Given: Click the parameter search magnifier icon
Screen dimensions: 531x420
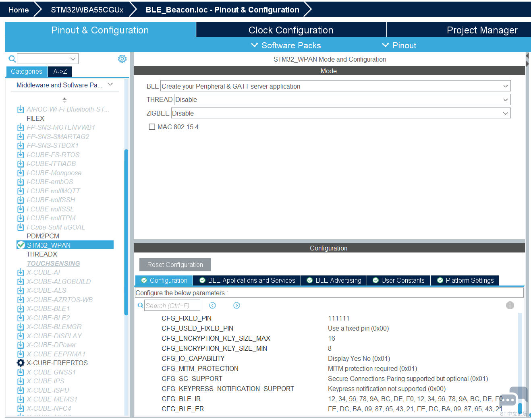Looking at the screenshot, I should pyautogui.click(x=141, y=306).
